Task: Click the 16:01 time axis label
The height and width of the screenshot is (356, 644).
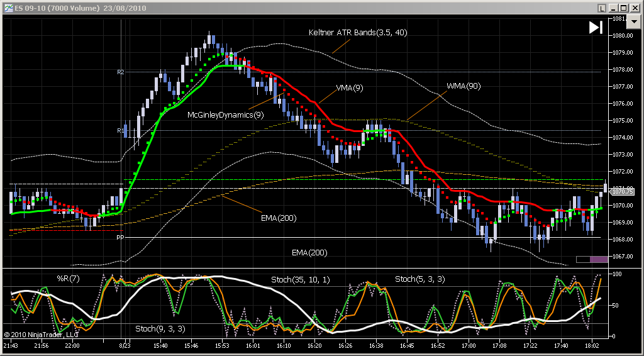Action: tap(253, 346)
